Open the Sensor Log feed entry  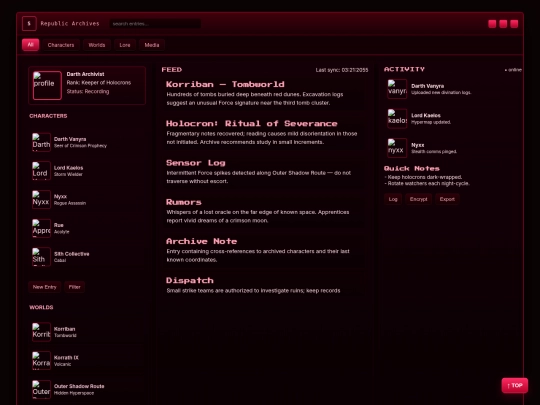[x=264, y=172]
